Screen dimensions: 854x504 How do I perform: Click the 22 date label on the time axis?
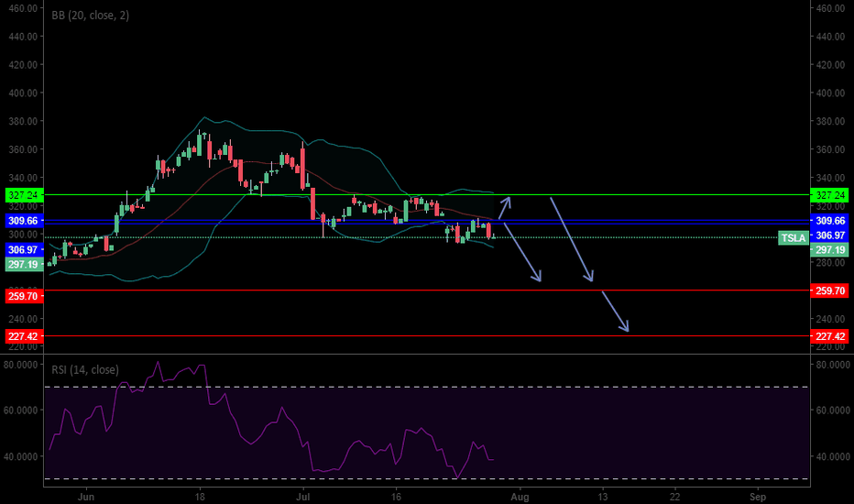(675, 497)
